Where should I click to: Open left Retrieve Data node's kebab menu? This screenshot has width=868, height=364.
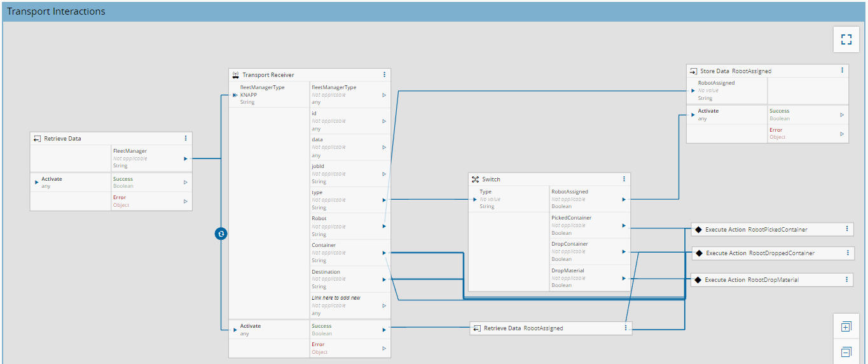[186, 138]
